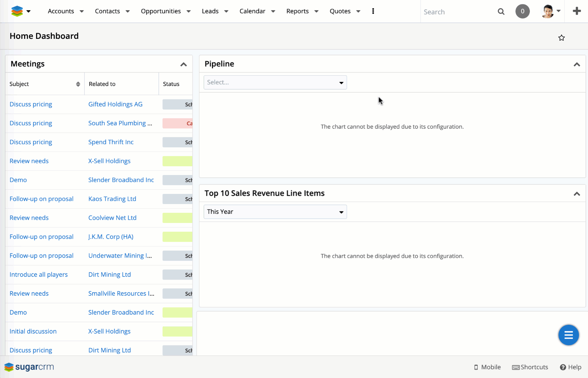
Task: Open Gifted Holdings AG account link
Action: (115, 104)
